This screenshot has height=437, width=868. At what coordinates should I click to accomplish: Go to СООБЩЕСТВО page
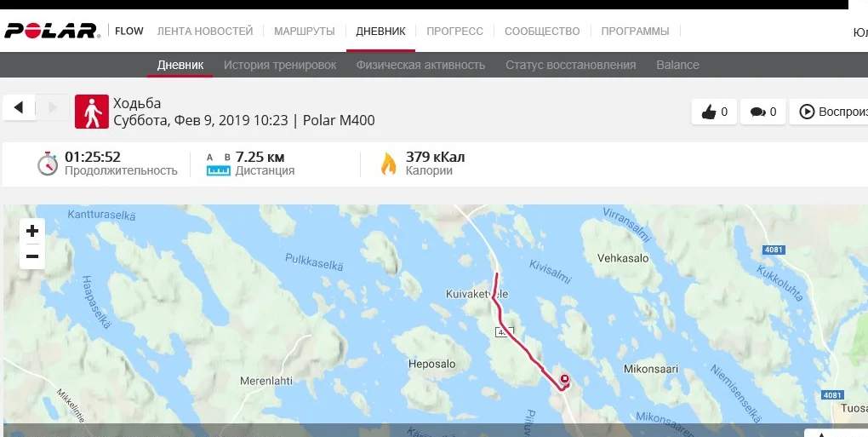tap(542, 31)
